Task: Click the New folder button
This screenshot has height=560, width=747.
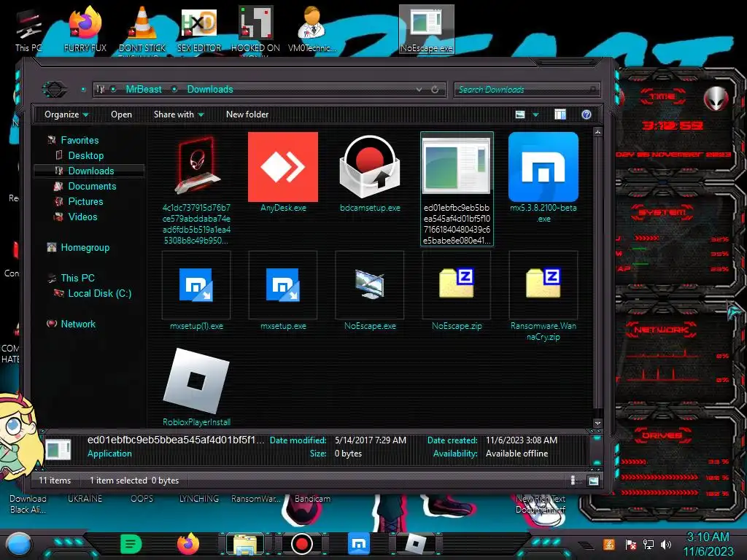Action: pos(247,114)
